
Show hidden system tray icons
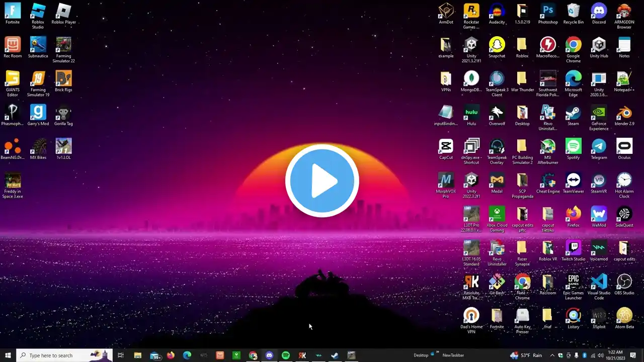click(552, 355)
